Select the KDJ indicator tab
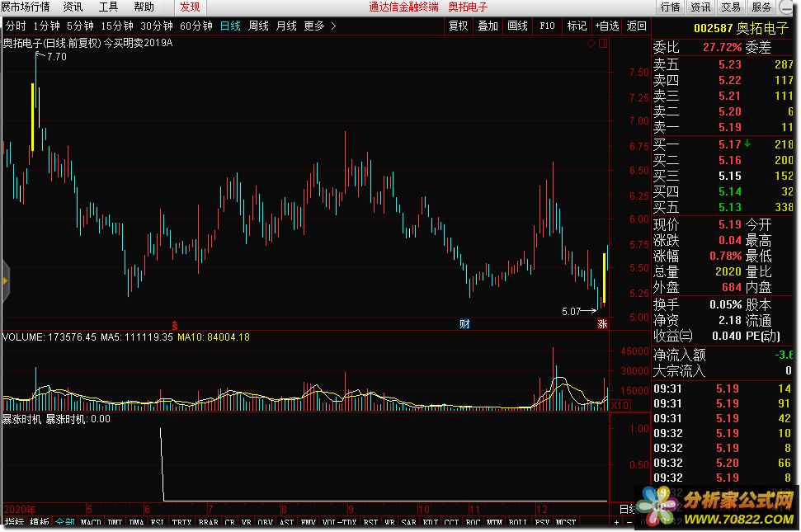 pyautogui.click(x=430, y=523)
